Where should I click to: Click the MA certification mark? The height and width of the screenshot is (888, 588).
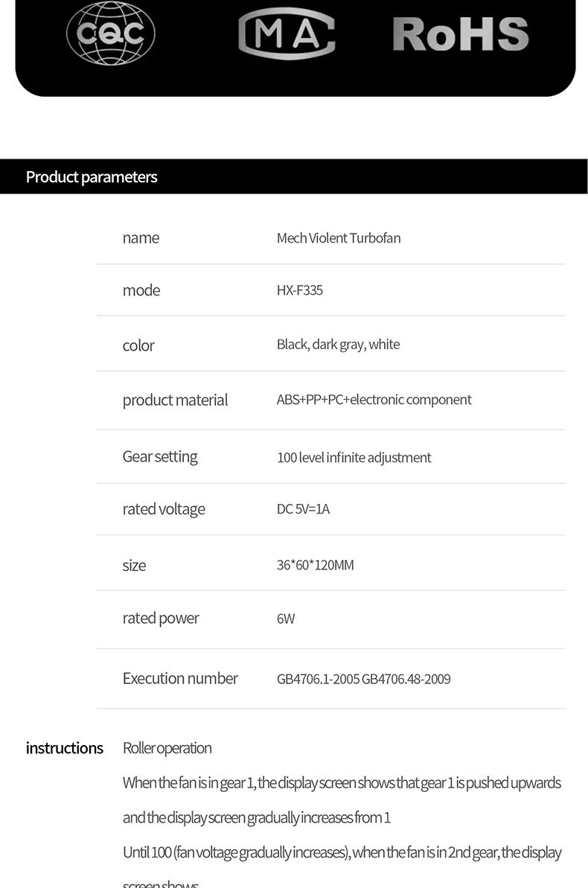pyautogui.click(x=287, y=35)
